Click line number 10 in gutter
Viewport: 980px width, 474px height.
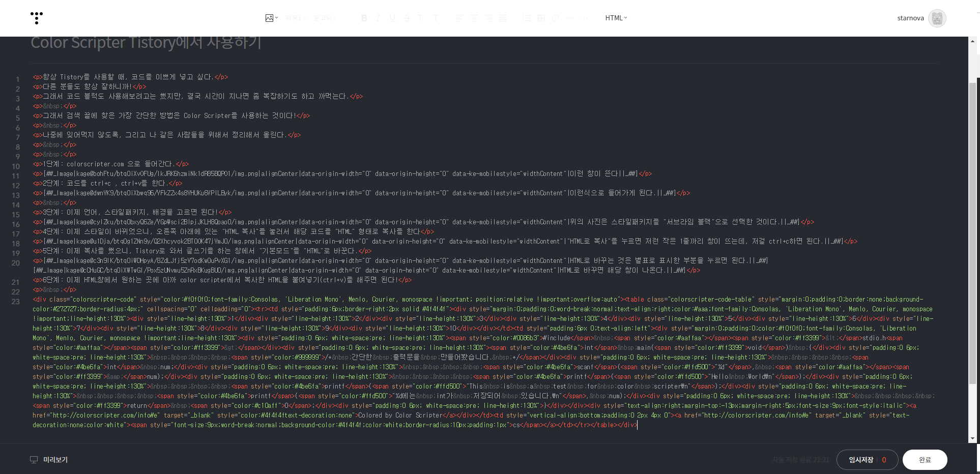pos(16,166)
